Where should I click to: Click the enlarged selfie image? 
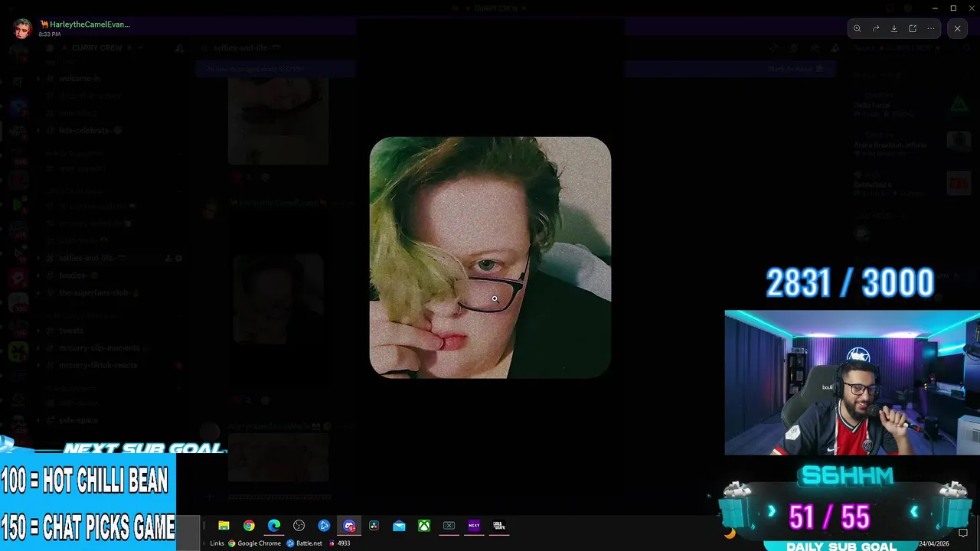pyautogui.click(x=490, y=257)
